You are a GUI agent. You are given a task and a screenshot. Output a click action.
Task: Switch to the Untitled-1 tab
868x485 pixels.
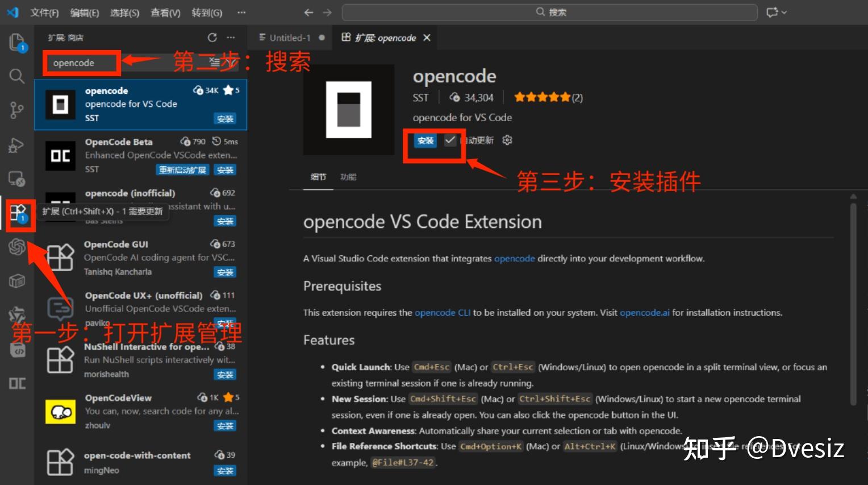point(290,38)
